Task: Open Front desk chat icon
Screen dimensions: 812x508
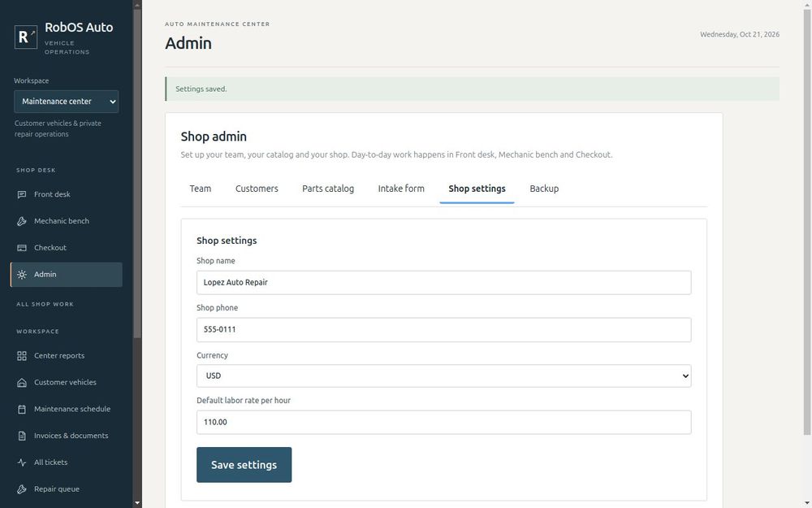Action: click(x=22, y=194)
